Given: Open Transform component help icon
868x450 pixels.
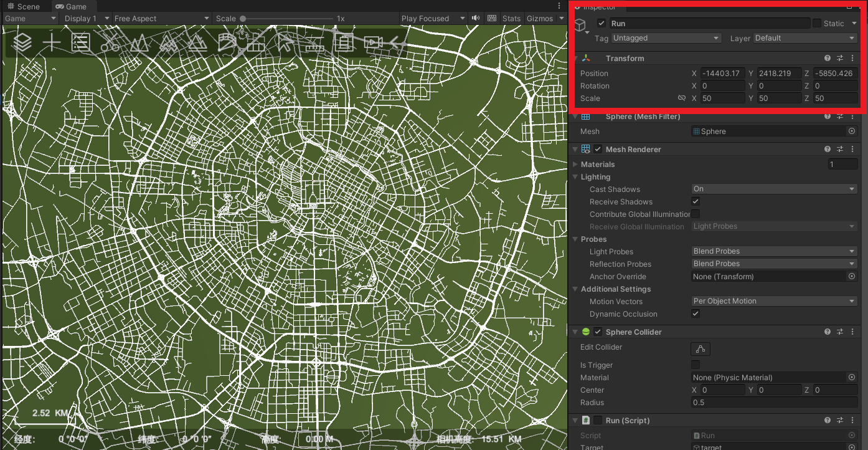Looking at the screenshot, I should 828,58.
